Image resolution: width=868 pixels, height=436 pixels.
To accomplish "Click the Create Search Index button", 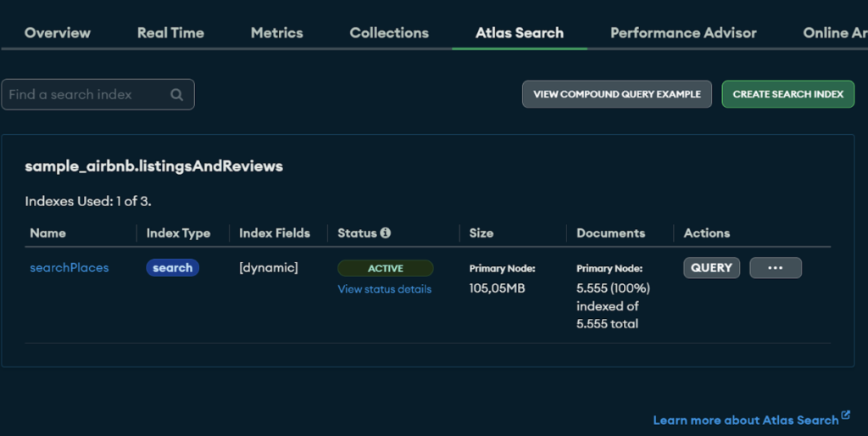I will (x=788, y=94).
